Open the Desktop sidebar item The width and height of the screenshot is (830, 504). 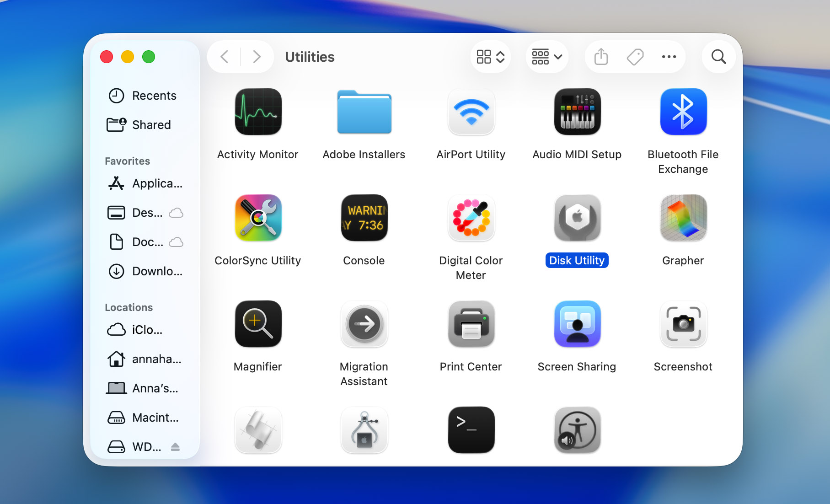[145, 213]
